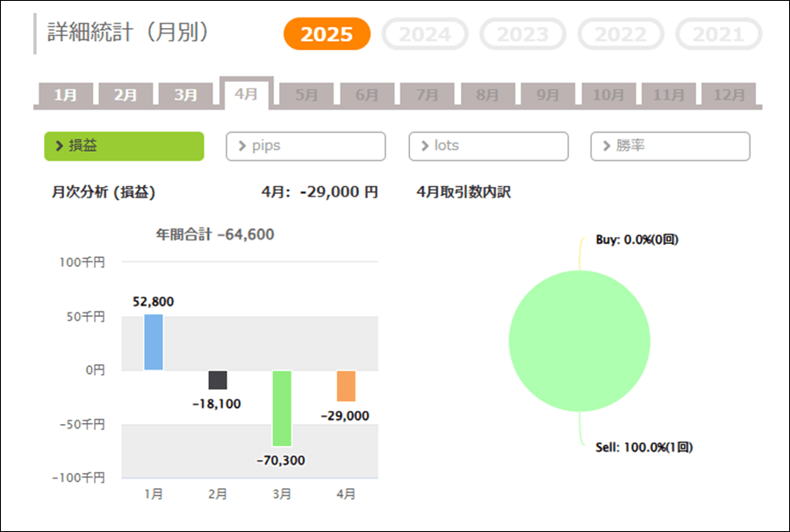Image resolution: width=790 pixels, height=532 pixels.
Task: Open the 3月 tab
Action: (x=186, y=94)
